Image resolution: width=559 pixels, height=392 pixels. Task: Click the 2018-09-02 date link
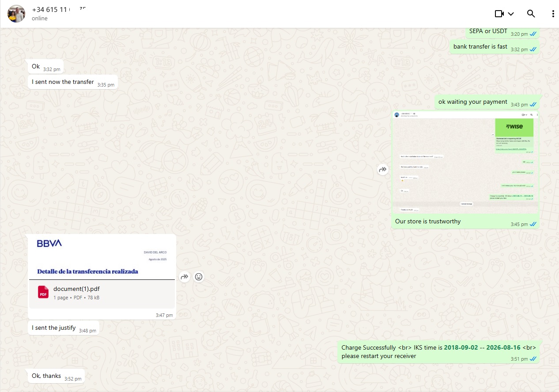point(461,347)
